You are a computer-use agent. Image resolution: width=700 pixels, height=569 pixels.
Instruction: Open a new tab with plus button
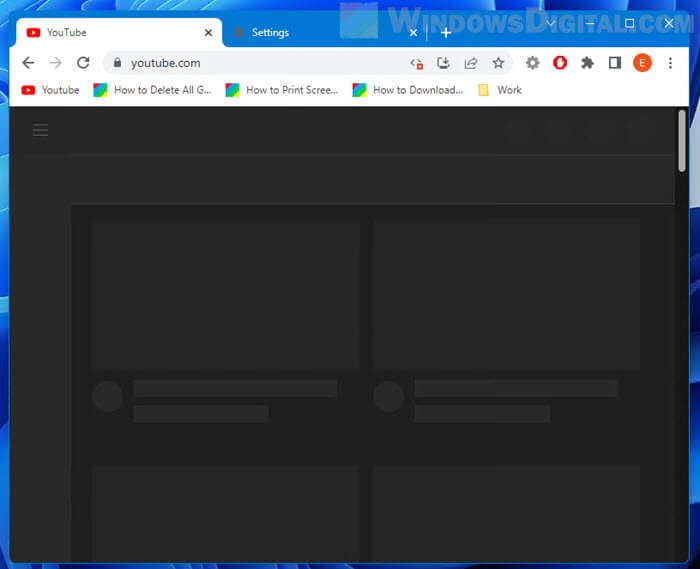(446, 33)
